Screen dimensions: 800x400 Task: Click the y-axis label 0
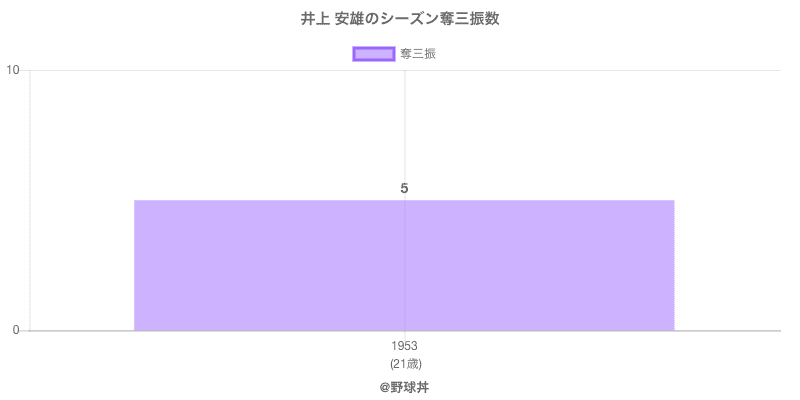click(16, 331)
